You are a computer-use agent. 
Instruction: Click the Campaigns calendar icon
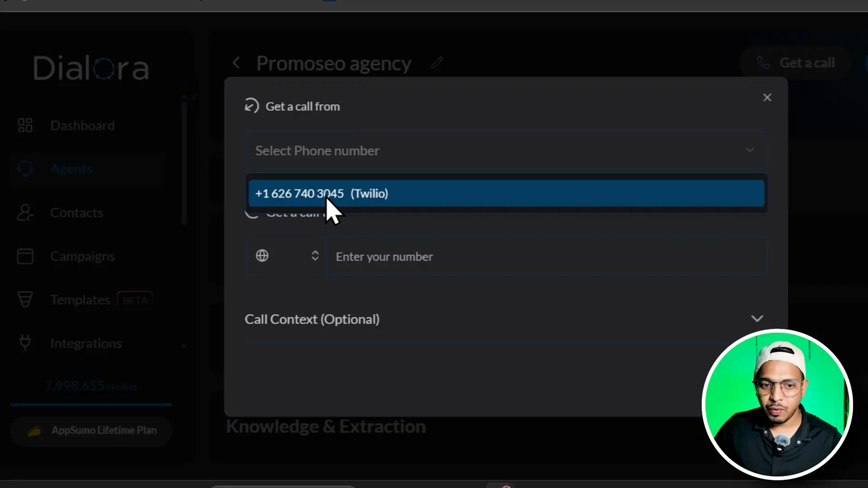pos(25,256)
